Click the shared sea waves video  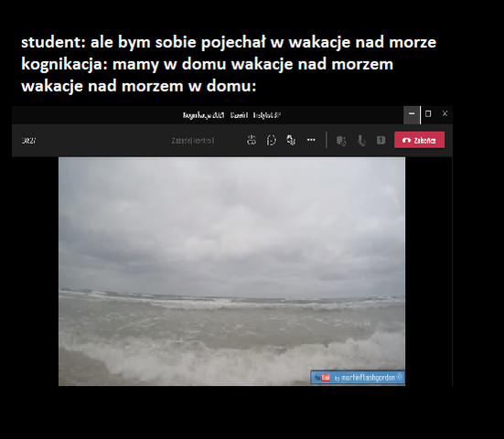(231, 272)
